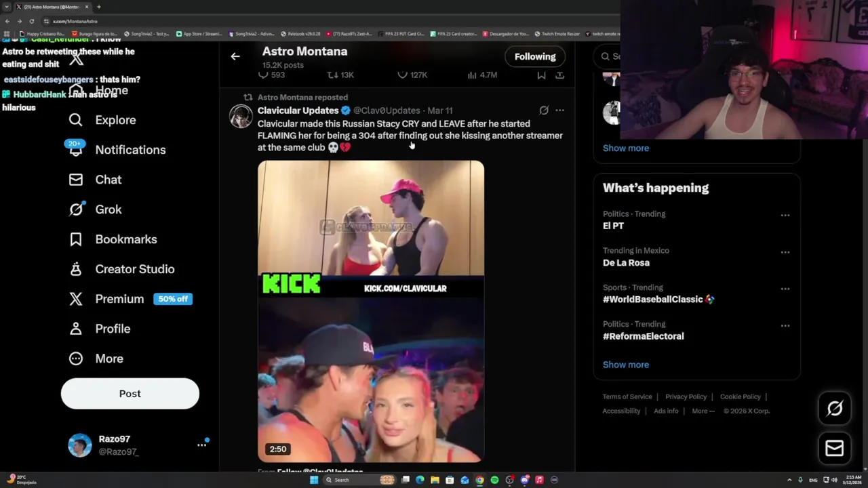Image resolution: width=868 pixels, height=488 pixels.
Task: Go back using the arrow beside Astro Montana
Action: click(x=235, y=56)
